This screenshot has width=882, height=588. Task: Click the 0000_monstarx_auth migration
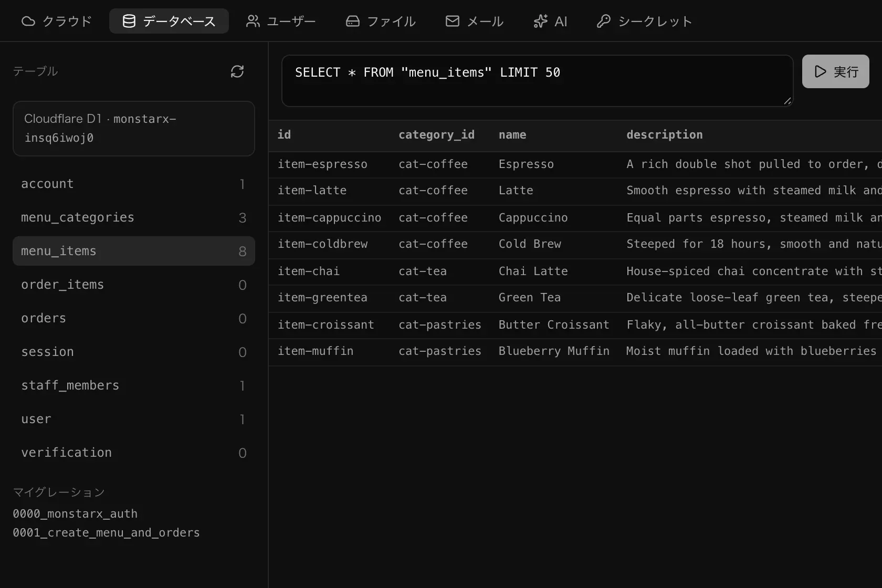(x=75, y=513)
